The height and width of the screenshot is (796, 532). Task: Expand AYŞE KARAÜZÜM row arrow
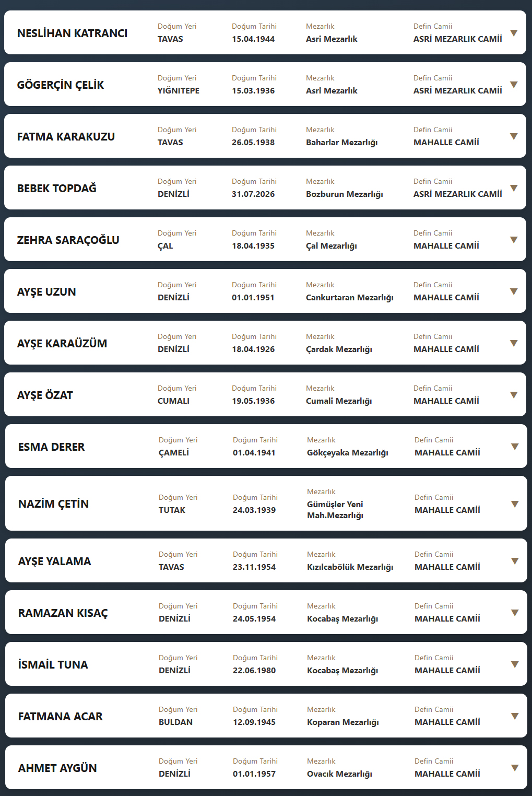tap(514, 343)
